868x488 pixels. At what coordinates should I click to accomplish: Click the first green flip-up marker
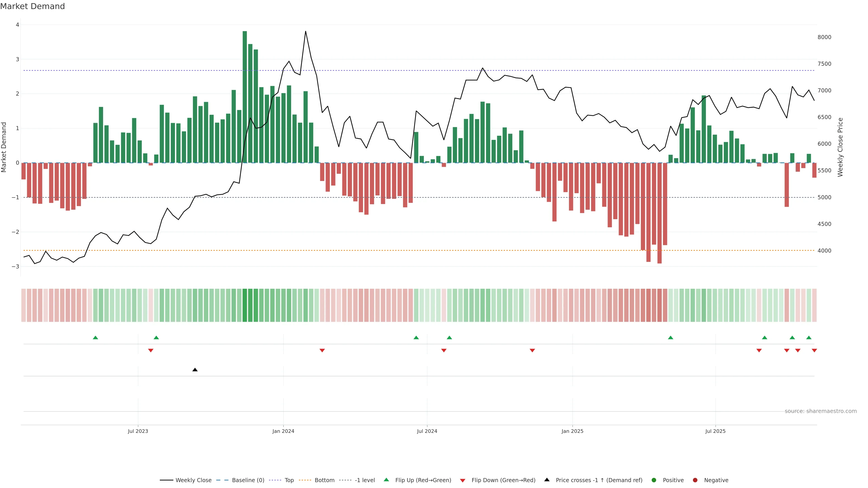pyautogui.click(x=95, y=338)
